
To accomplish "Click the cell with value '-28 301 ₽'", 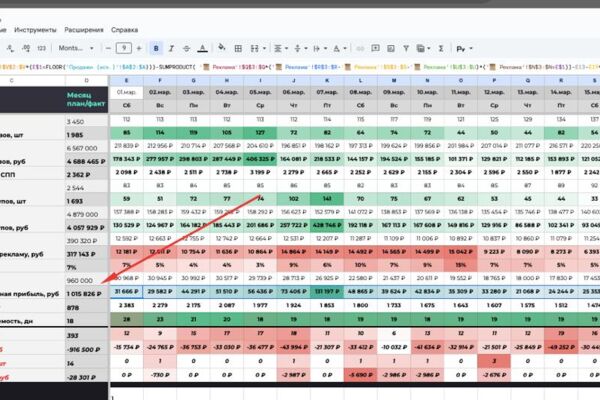I will point(86,377).
